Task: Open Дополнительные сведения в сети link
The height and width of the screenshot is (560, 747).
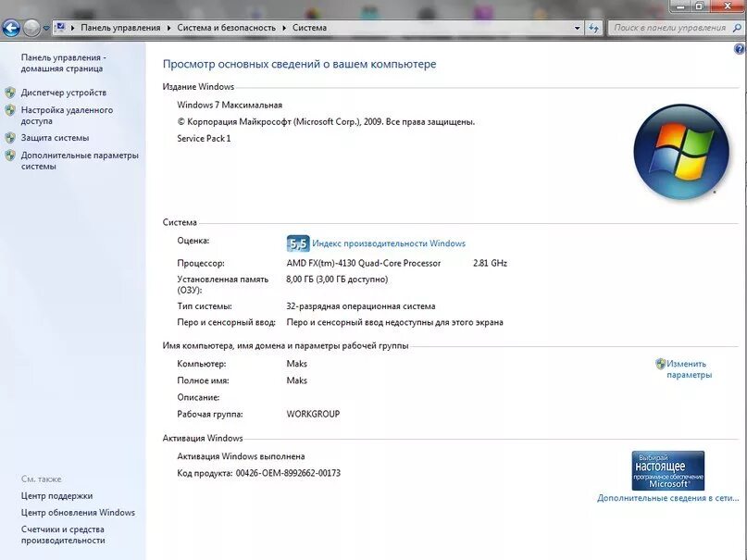Action: click(668, 498)
